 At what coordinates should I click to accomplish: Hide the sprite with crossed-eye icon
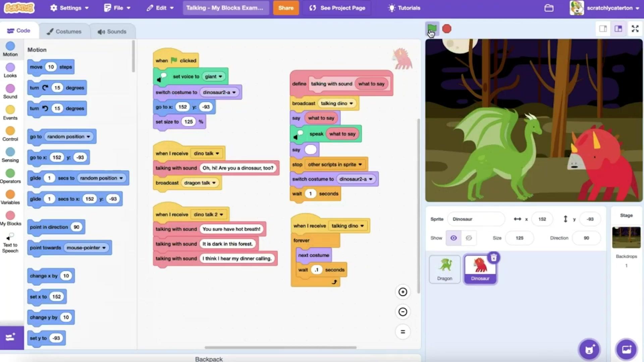(x=469, y=238)
